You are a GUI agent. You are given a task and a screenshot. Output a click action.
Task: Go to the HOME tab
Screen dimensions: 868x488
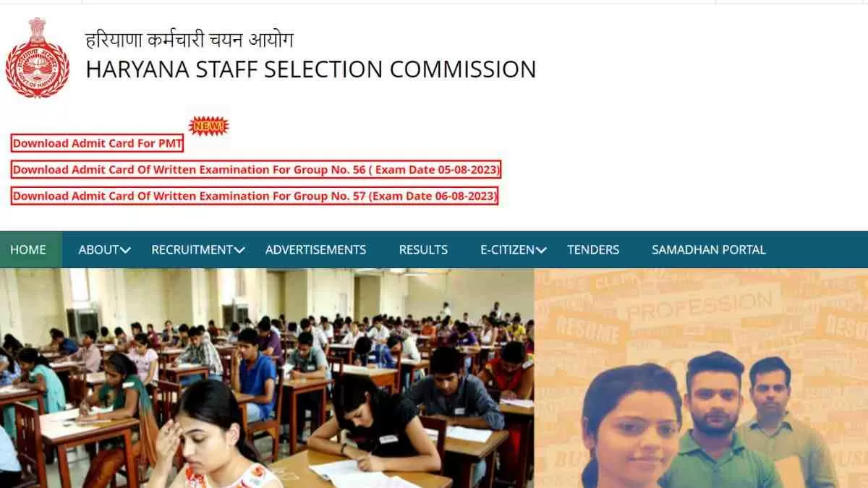pyautogui.click(x=28, y=249)
